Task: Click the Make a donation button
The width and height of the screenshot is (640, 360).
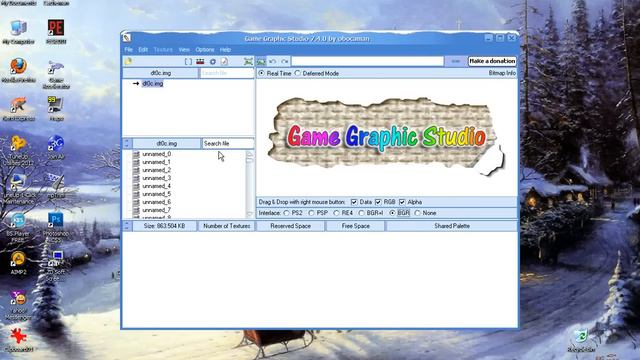Action: [x=492, y=61]
